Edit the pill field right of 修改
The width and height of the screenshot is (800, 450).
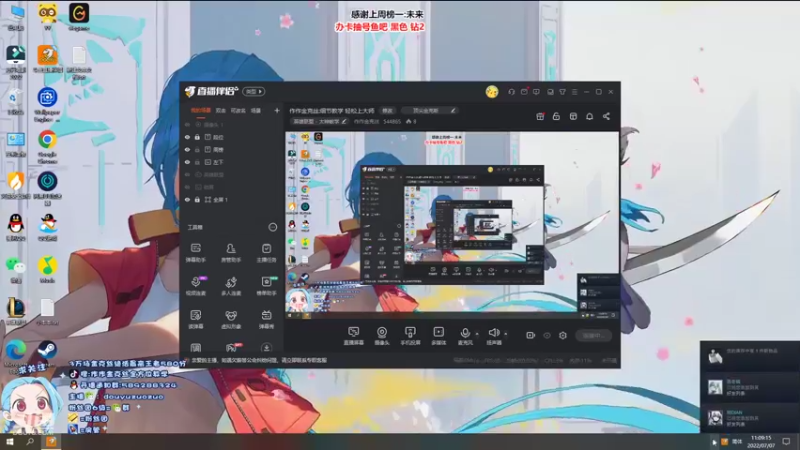429,111
